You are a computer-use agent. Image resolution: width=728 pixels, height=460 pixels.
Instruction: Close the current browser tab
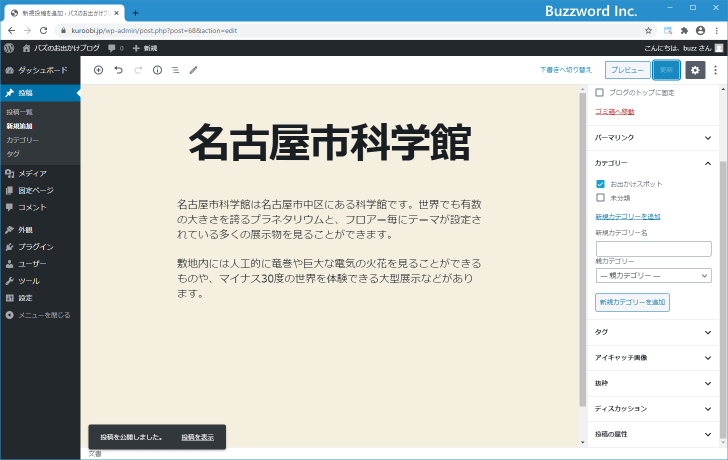[x=117, y=13]
